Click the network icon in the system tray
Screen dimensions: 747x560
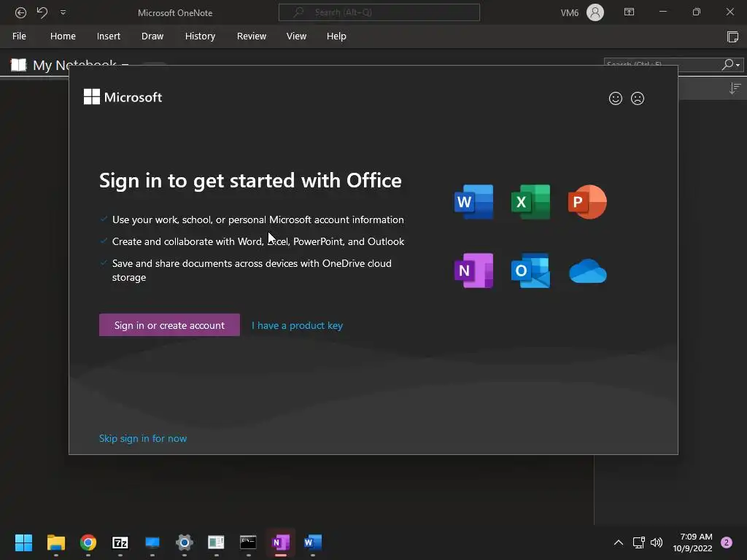point(638,542)
